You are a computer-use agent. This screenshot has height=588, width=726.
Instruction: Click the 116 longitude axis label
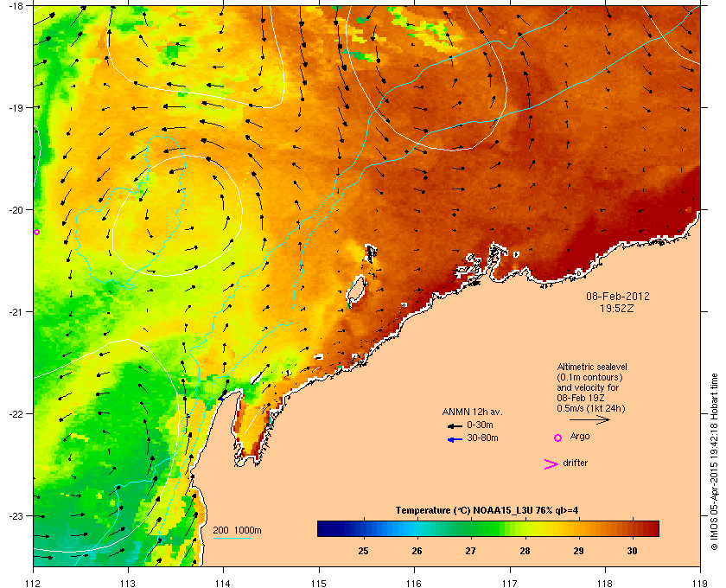click(414, 584)
